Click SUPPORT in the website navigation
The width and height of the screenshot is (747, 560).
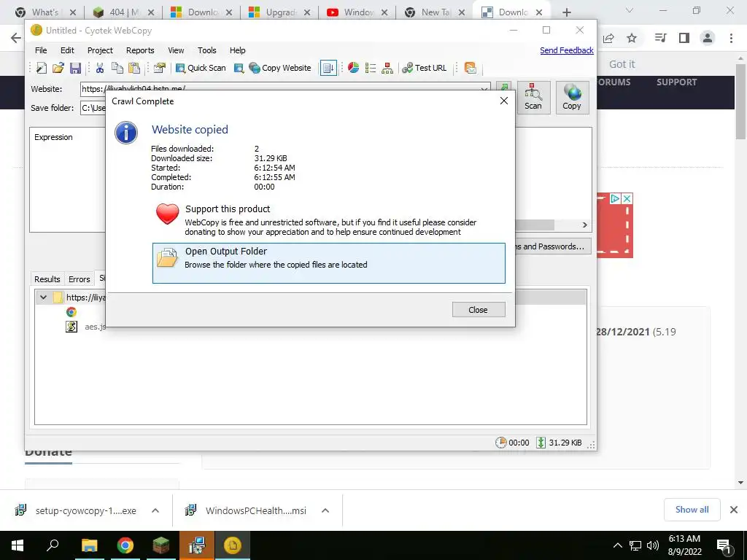[676, 82]
